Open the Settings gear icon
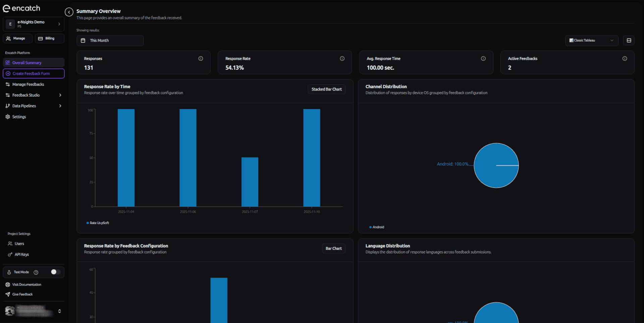This screenshot has width=644, height=323. click(8, 116)
